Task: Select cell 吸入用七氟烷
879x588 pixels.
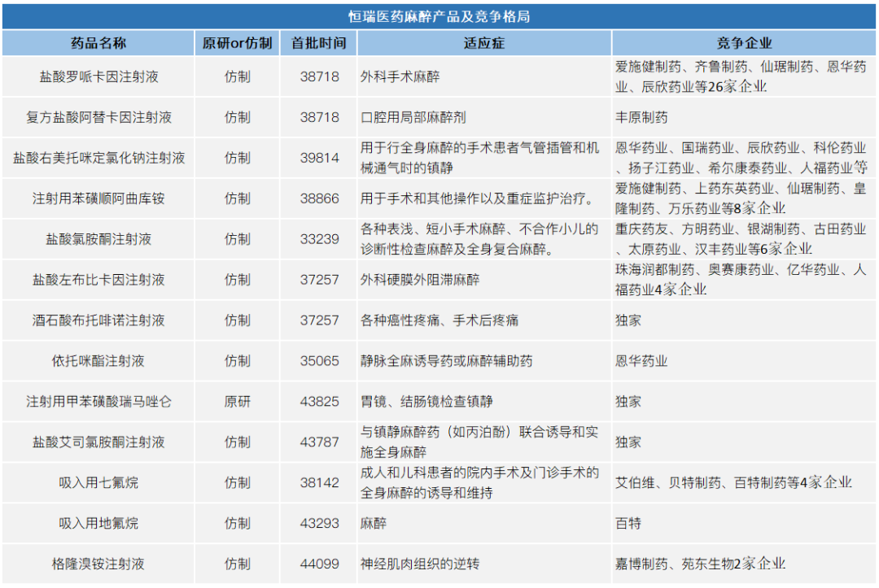Action: tap(98, 483)
